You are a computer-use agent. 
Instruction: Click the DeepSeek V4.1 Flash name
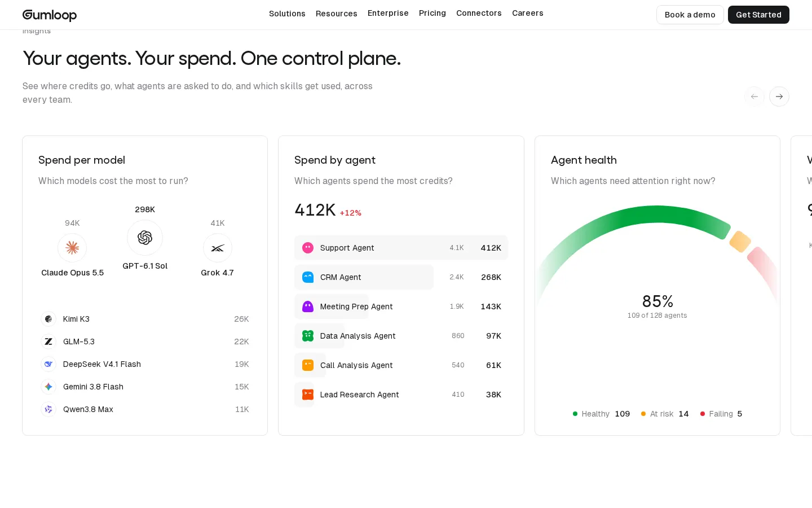[102, 364]
